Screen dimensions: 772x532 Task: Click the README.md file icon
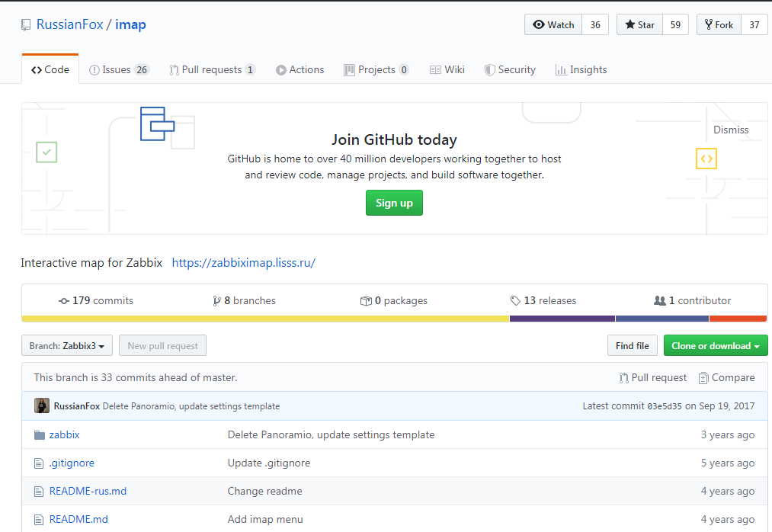pos(39,519)
